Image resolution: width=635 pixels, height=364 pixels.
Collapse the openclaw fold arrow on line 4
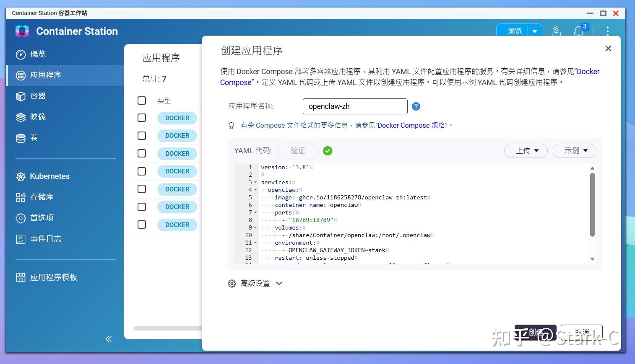(x=255, y=190)
